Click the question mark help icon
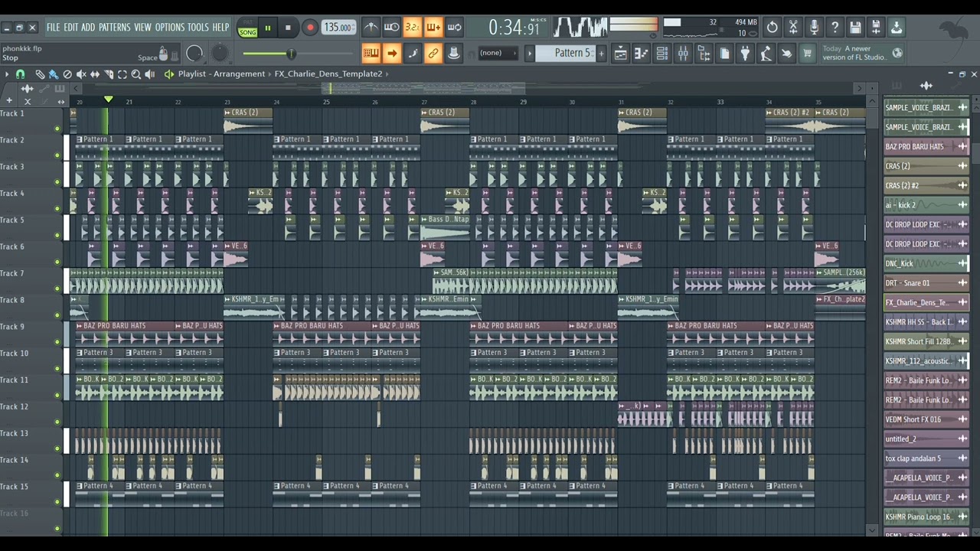The width and height of the screenshot is (980, 551). coord(835,28)
